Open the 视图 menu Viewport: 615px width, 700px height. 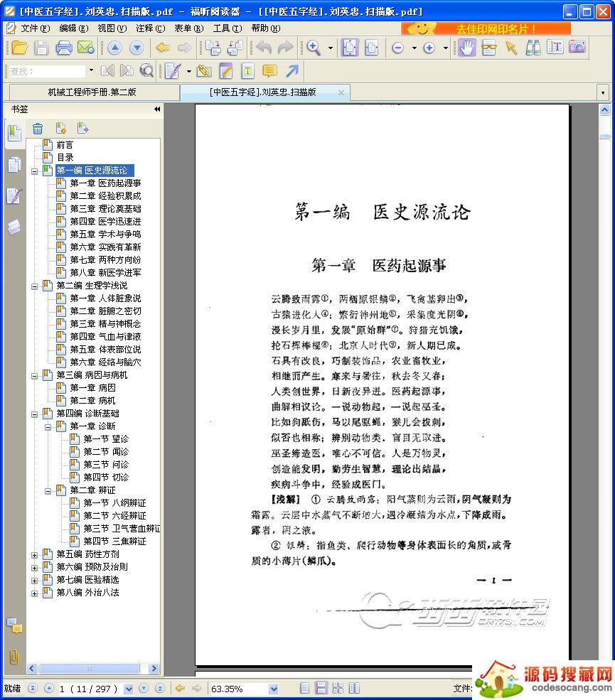[x=112, y=28]
